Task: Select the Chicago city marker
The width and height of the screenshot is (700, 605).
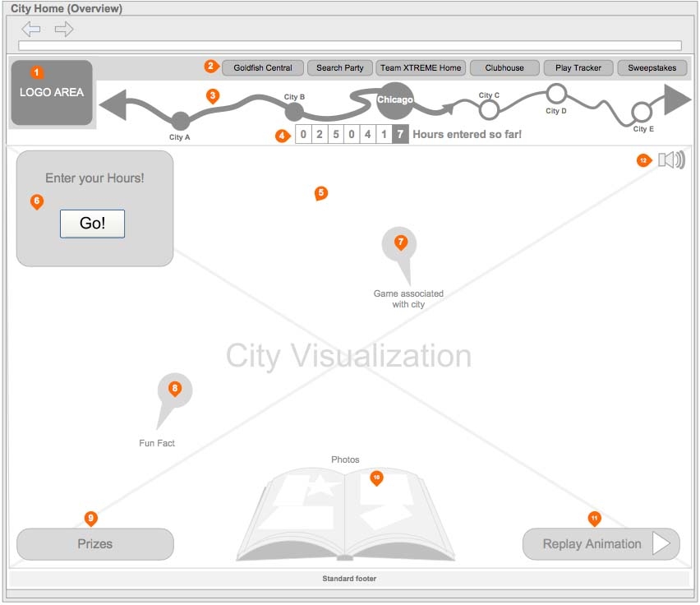Action: click(395, 100)
